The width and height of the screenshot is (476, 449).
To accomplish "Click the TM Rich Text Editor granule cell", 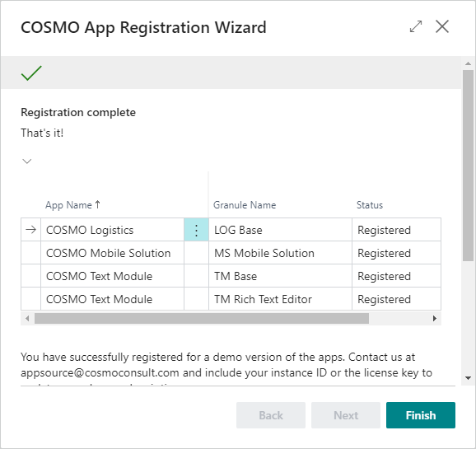I will pos(280,299).
